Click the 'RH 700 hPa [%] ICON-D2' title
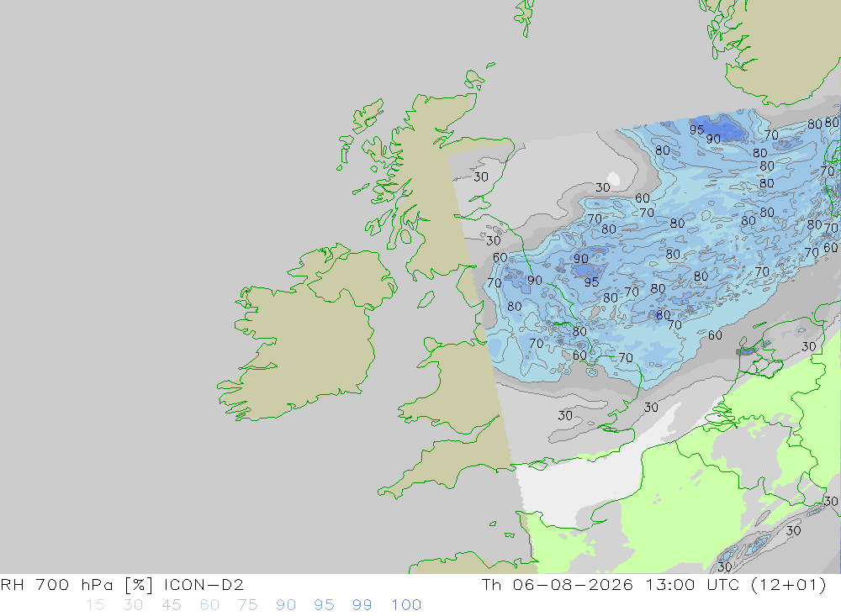The width and height of the screenshot is (841, 616). pyautogui.click(x=122, y=584)
